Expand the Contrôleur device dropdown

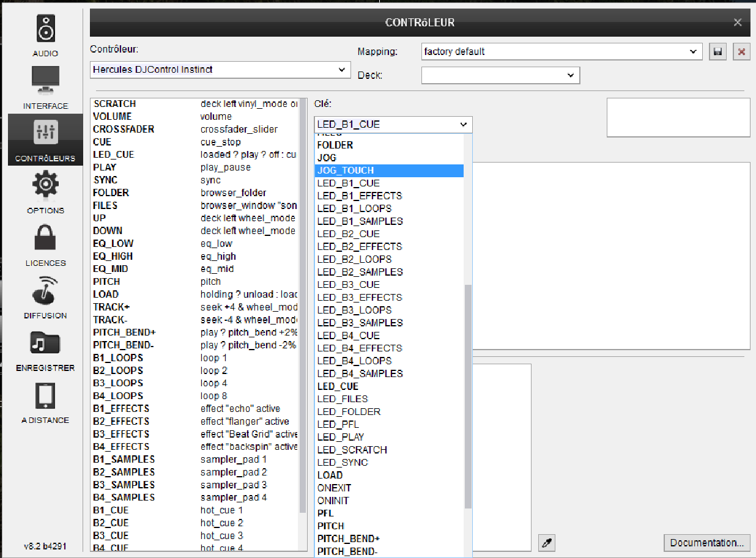click(x=220, y=70)
